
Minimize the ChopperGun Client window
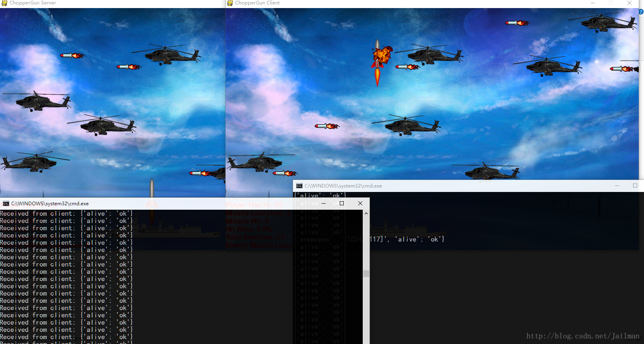593,3
